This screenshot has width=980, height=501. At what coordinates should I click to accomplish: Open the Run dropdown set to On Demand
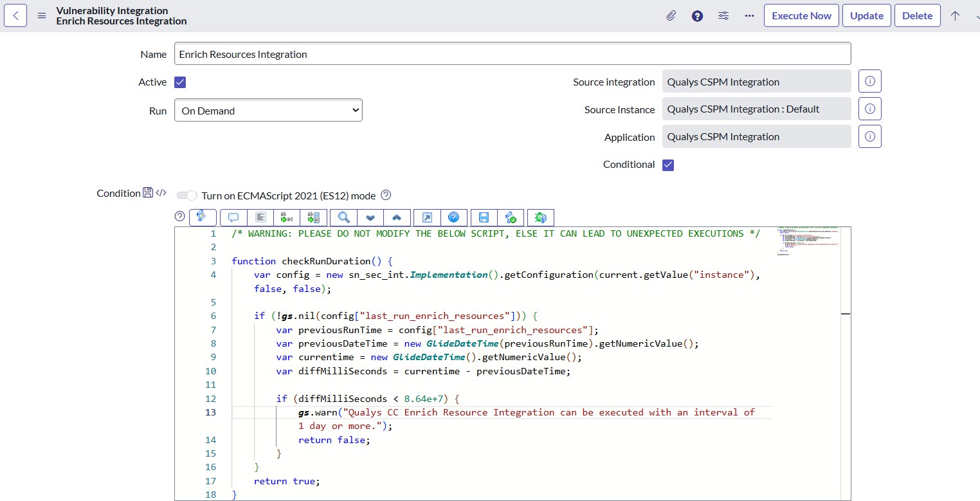point(268,110)
